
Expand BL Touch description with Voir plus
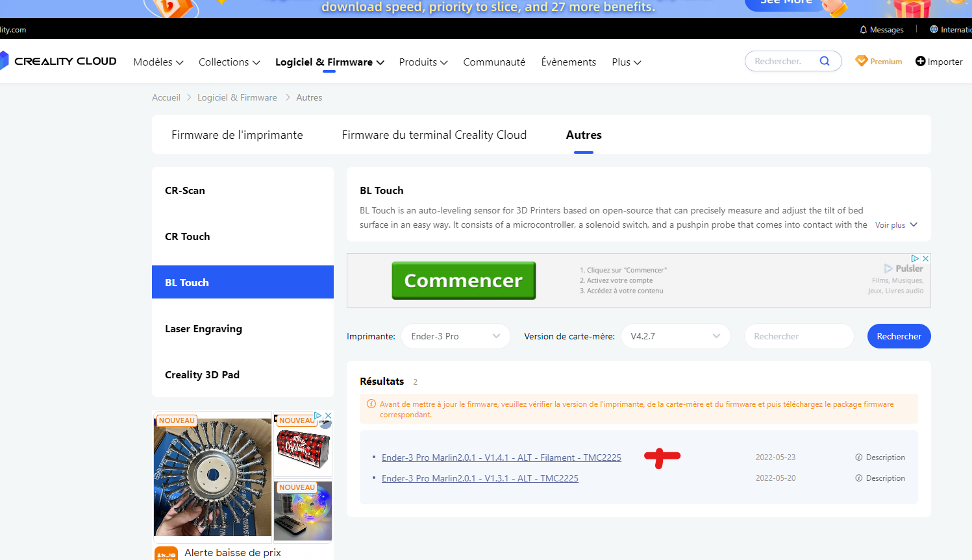point(896,225)
